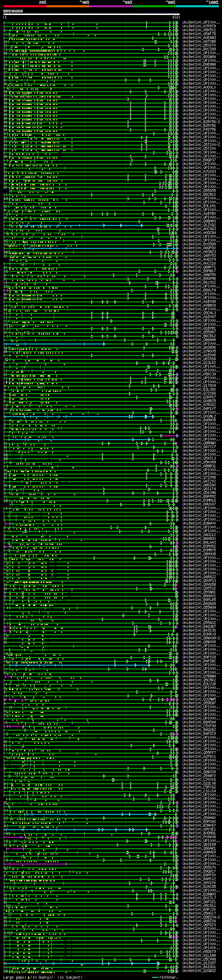Select hit label UniRef100_Q5CHL3
Image resolution: width=222 pixels, height=980 pixels.
(x=199, y=313)
